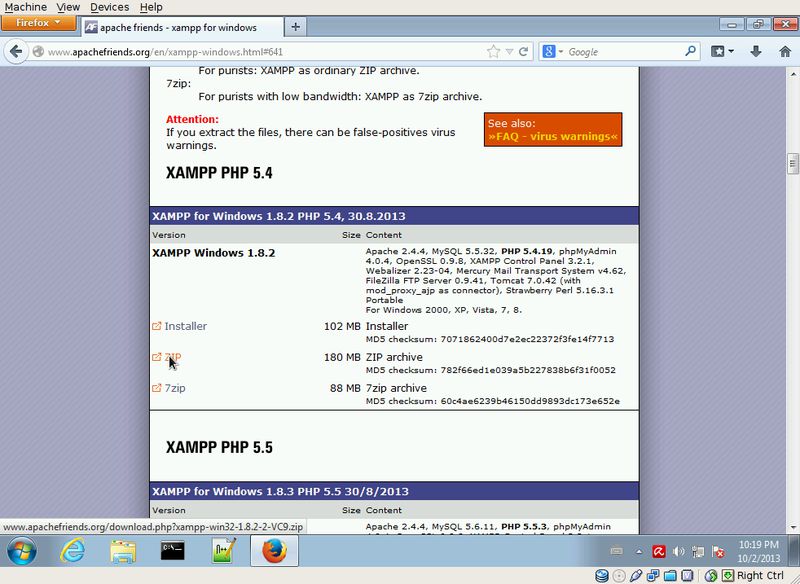Open the Devices menu
Viewport: 800px width, 584px height.
click(109, 7)
